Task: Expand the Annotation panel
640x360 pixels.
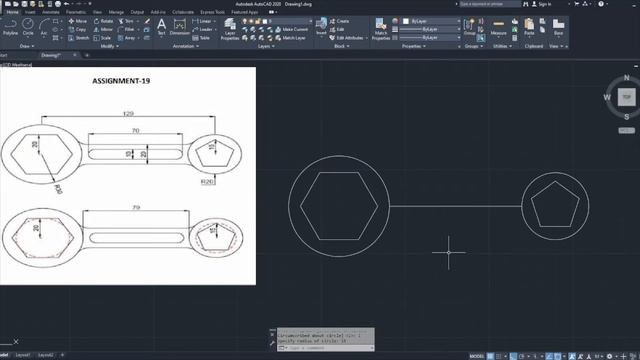Action: (186, 46)
